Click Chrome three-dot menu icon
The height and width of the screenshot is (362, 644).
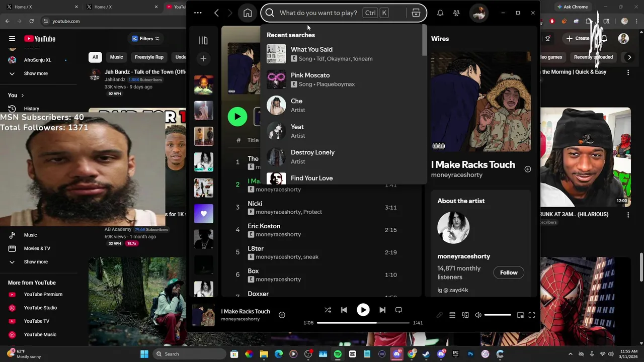637,21
